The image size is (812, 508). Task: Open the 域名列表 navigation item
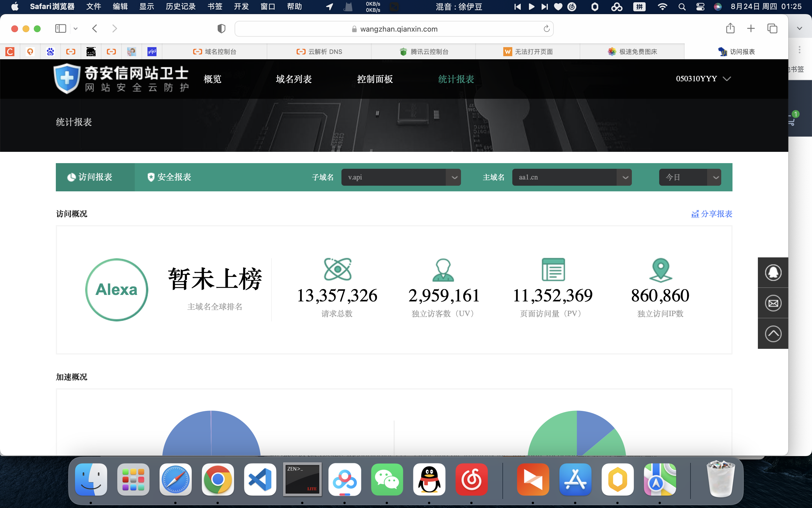294,79
